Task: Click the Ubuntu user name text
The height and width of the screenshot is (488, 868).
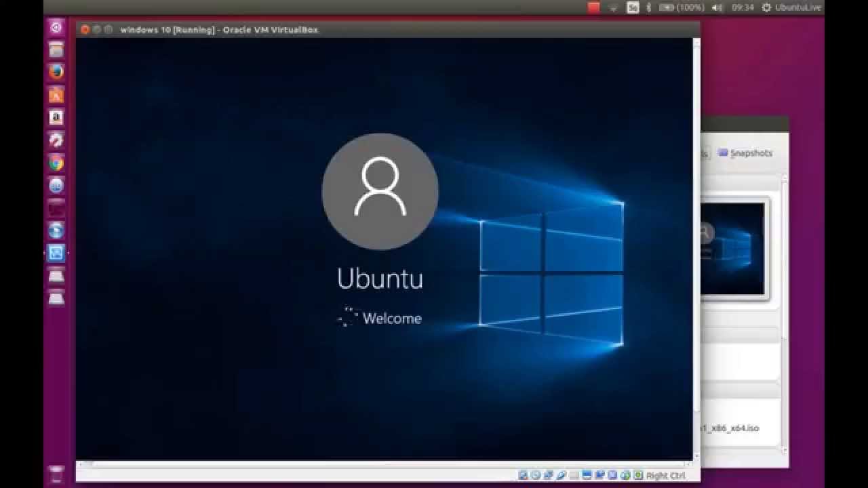Action: 380,279
